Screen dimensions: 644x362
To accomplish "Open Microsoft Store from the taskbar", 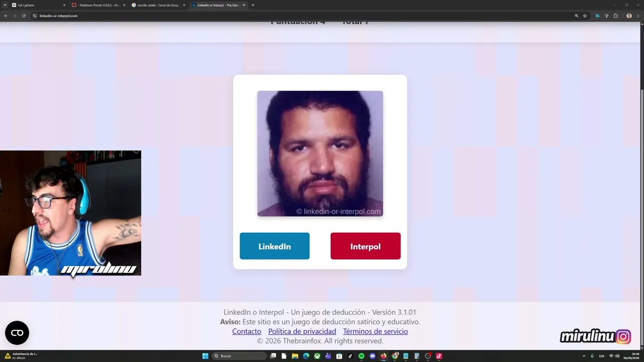I will point(339,356).
